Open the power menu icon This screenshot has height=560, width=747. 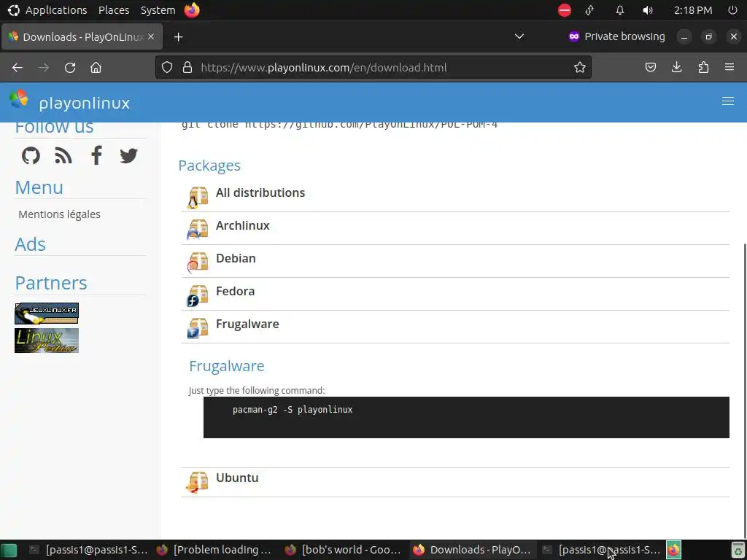(732, 10)
